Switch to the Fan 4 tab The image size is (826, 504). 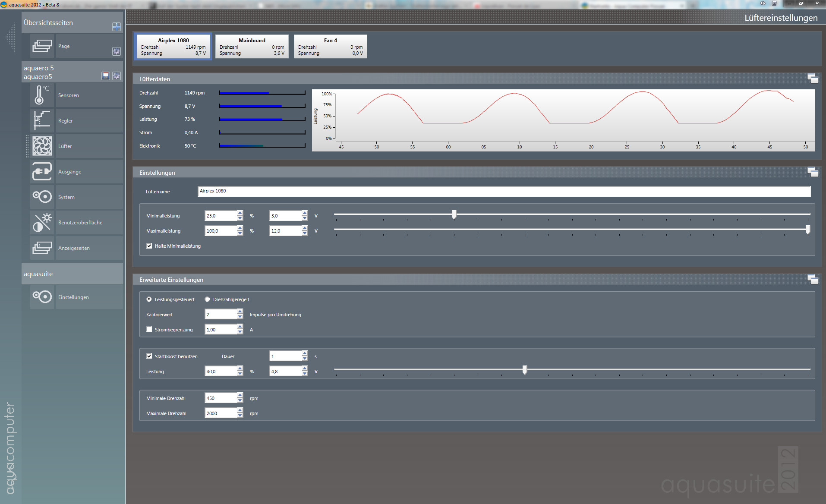coord(330,47)
